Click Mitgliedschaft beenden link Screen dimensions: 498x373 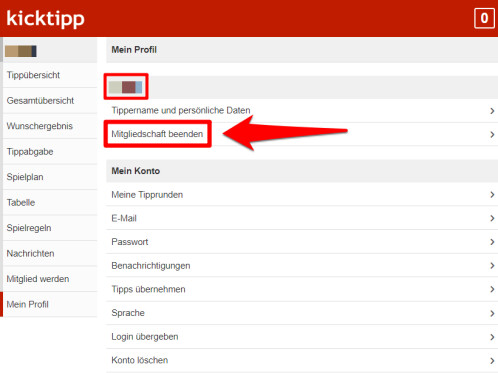tap(157, 134)
